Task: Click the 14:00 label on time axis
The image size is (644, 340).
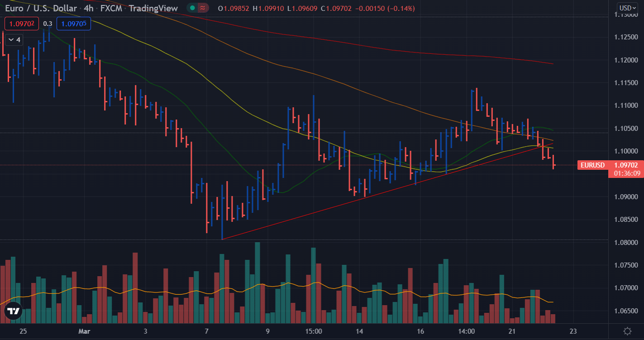Action: coord(466,331)
